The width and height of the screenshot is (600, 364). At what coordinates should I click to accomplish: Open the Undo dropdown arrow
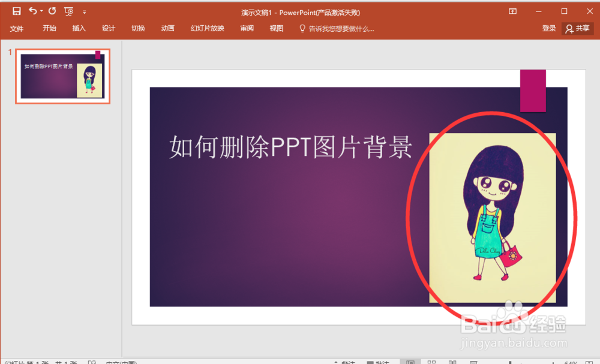coord(41,11)
